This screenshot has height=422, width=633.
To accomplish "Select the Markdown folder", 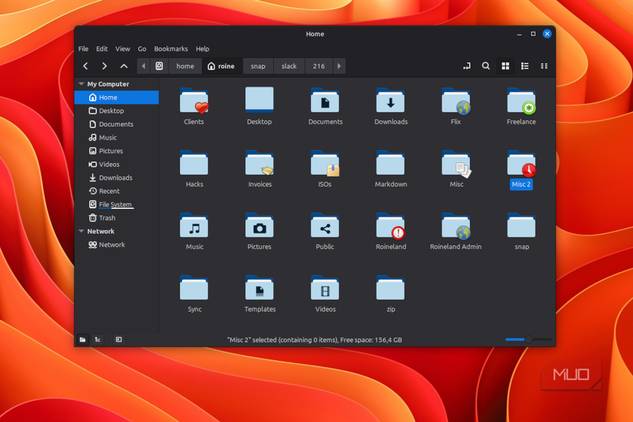I will (390, 169).
